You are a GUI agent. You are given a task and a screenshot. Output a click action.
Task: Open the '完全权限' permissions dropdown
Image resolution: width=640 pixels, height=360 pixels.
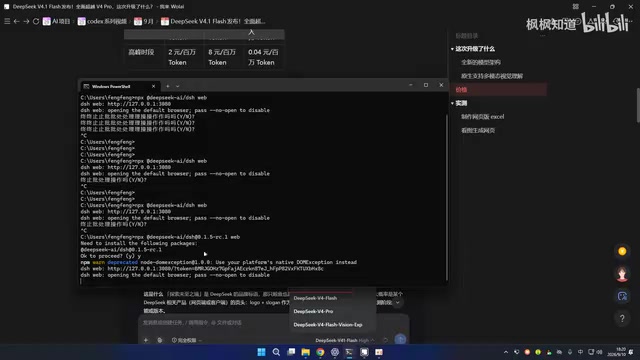click(x=187, y=340)
